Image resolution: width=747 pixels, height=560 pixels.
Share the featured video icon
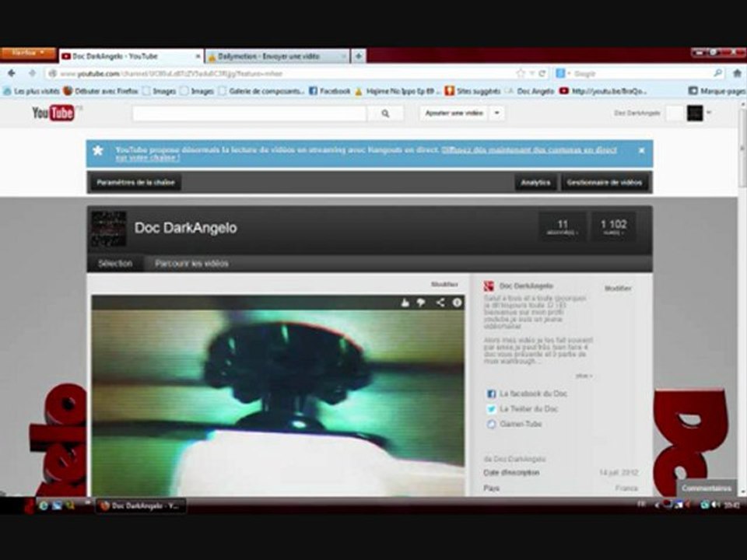coord(440,303)
